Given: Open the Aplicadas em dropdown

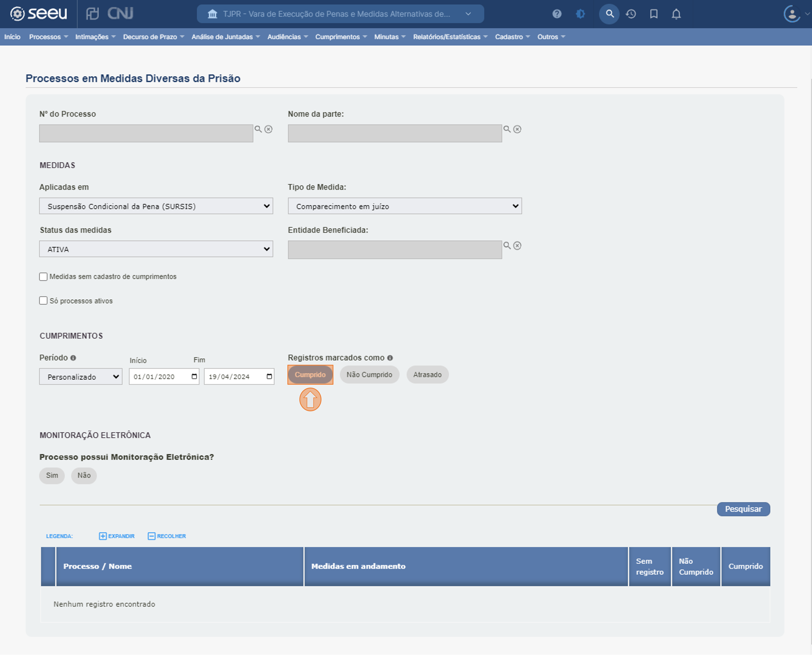Looking at the screenshot, I should click(156, 206).
